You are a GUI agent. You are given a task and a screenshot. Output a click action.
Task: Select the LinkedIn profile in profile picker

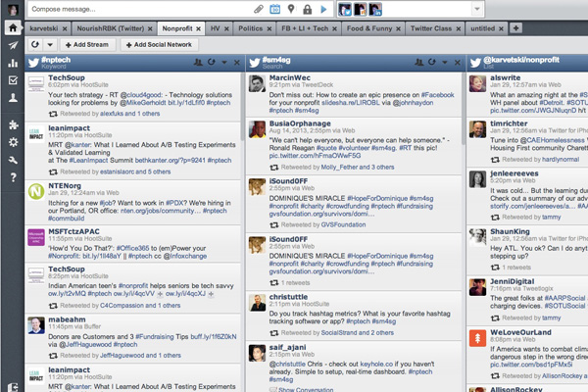point(375,9)
